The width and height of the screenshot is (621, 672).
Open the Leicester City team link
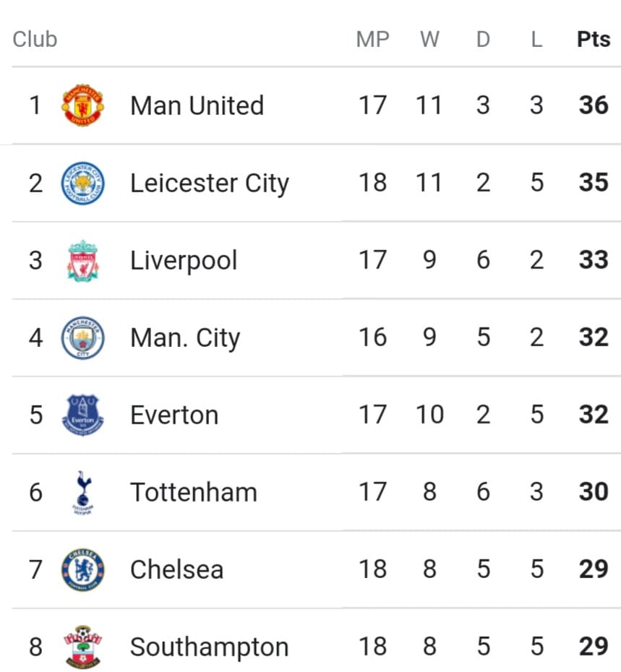pyautogui.click(x=210, y=184)
